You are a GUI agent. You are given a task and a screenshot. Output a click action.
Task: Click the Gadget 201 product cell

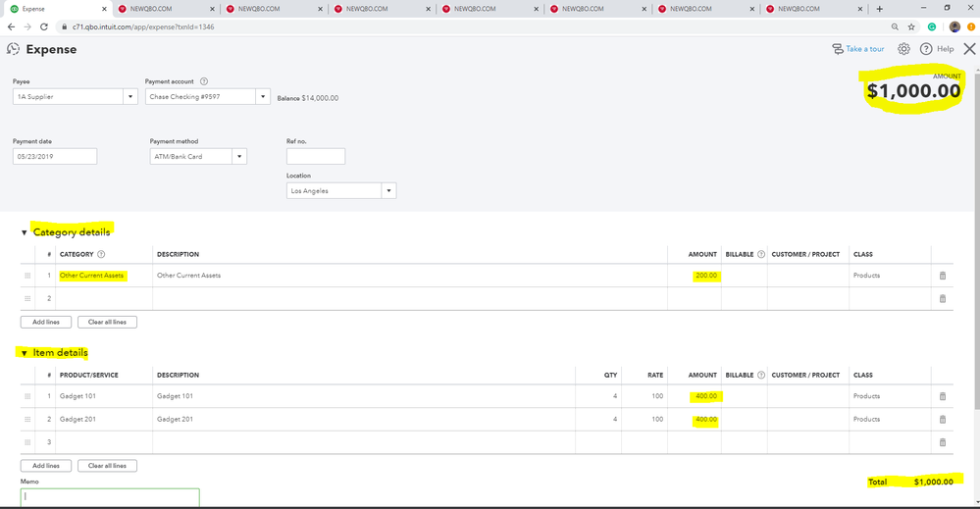coord(104,419)
